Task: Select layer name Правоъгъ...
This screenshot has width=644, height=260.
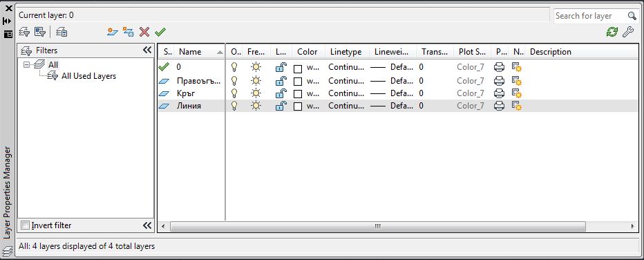Action: pyautogui.click(x=199, y=80)
